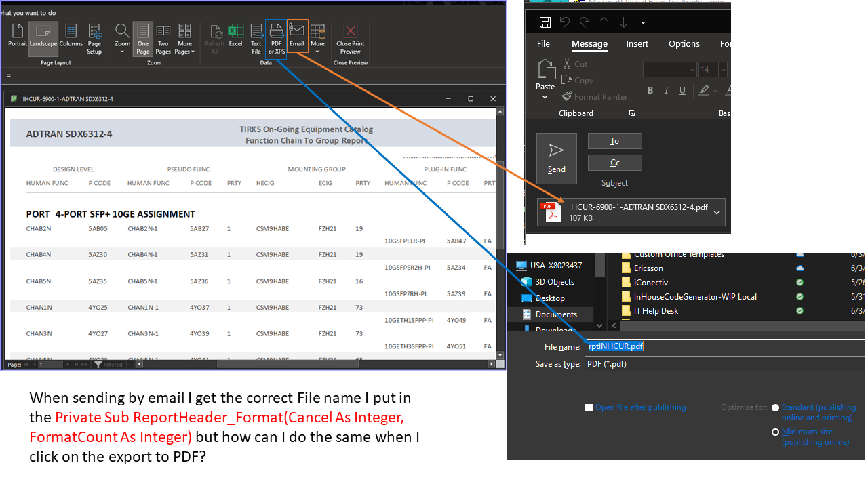868x488 pixels.
Task: Check Open file after publishing
Action: click(589, 408)
